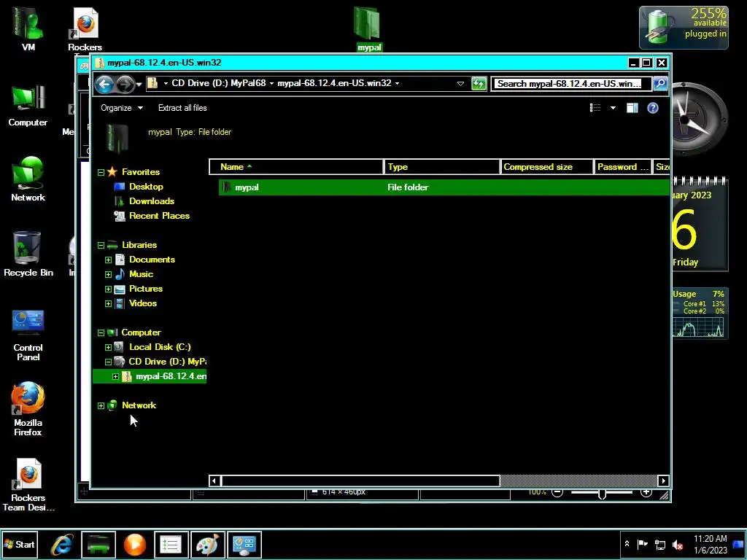The height and width of the screenshot is (560, 747).
Task: Select CD Drive (D:) MyPal in tree
Action: point(167,362)
